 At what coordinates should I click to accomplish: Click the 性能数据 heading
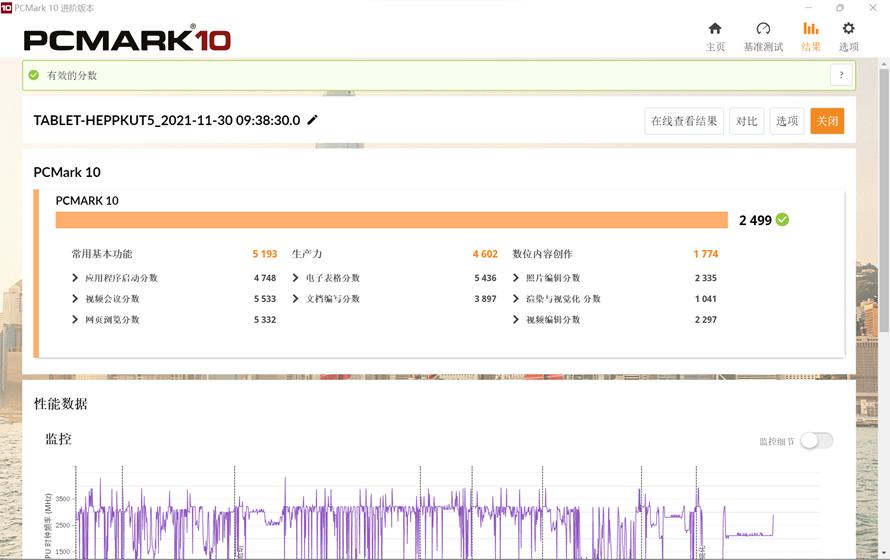click(61, 404)
